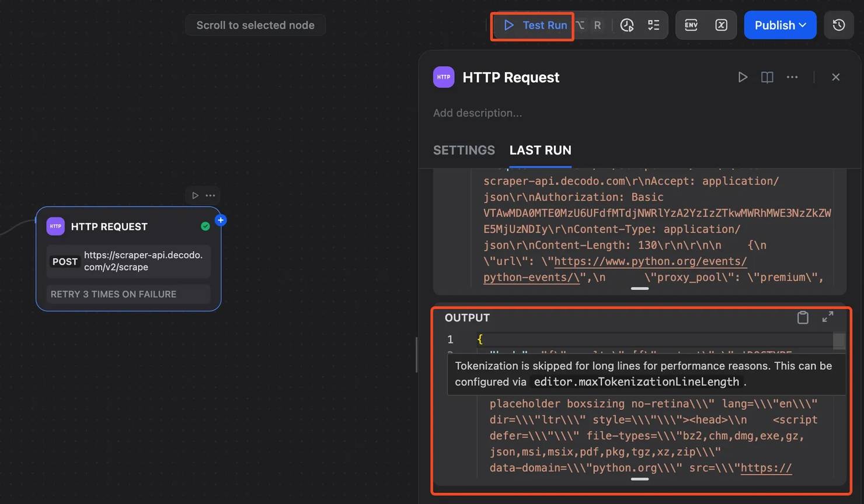The image size is (864, 504).
Task: Click line number 1 in output editor
Action: coord(450,339)
